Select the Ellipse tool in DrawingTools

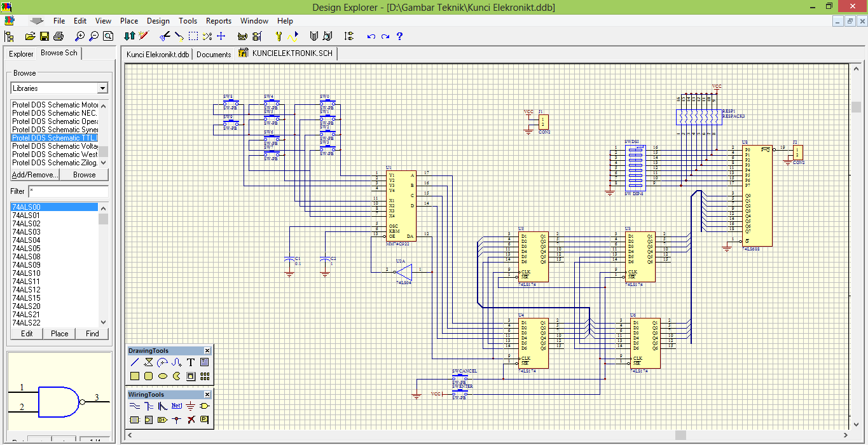coord(163,376)
